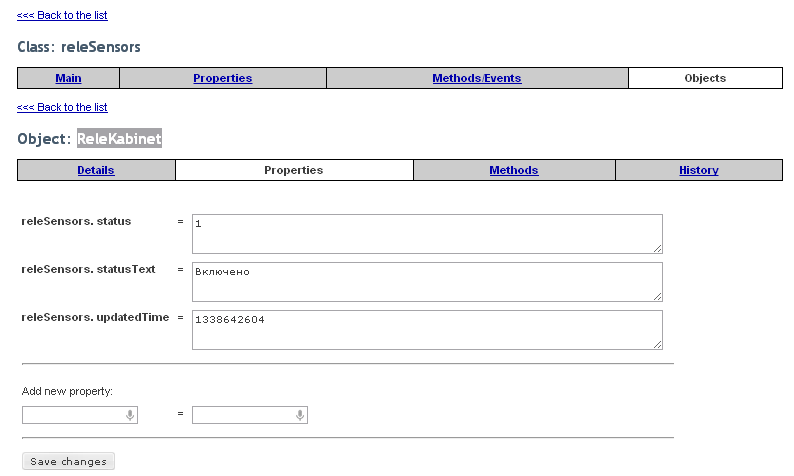Image resolution: width=794 pixels, height=476 pixels.
Task: Click the new property name input field
Action: point(80,415)
